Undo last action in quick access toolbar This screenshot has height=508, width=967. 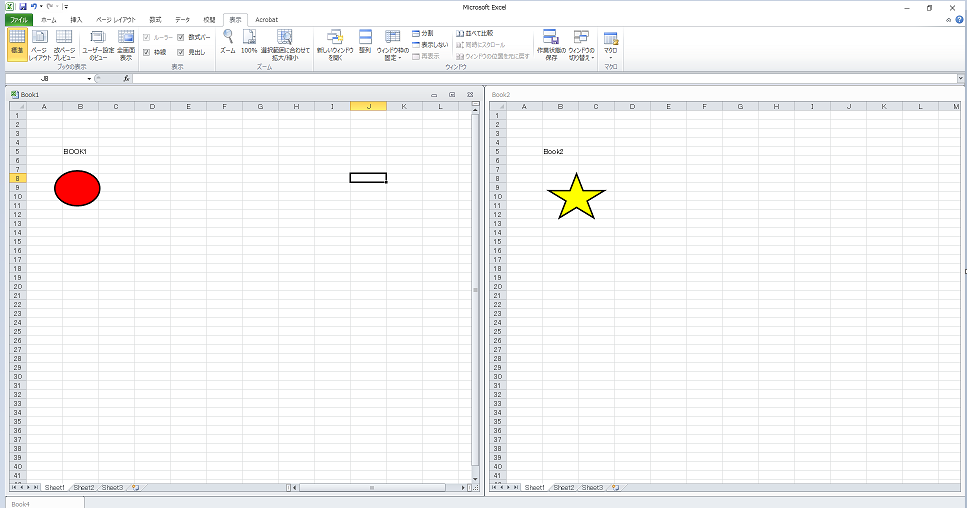pos(34,7)
